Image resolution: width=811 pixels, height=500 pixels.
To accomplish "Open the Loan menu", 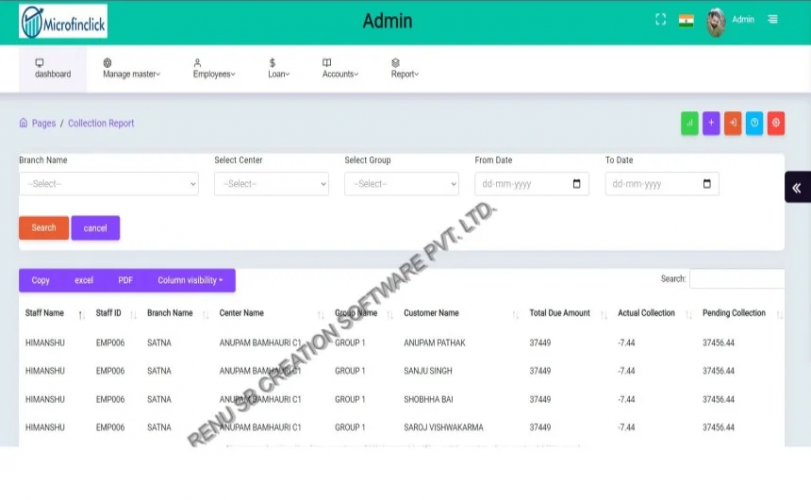I will click(279, 69).
